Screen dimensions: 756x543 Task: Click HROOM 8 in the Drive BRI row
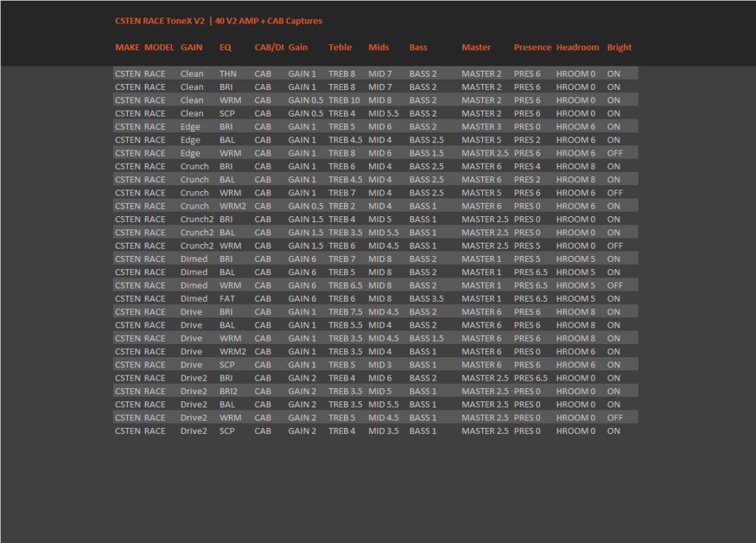click(x=576, y=312)
